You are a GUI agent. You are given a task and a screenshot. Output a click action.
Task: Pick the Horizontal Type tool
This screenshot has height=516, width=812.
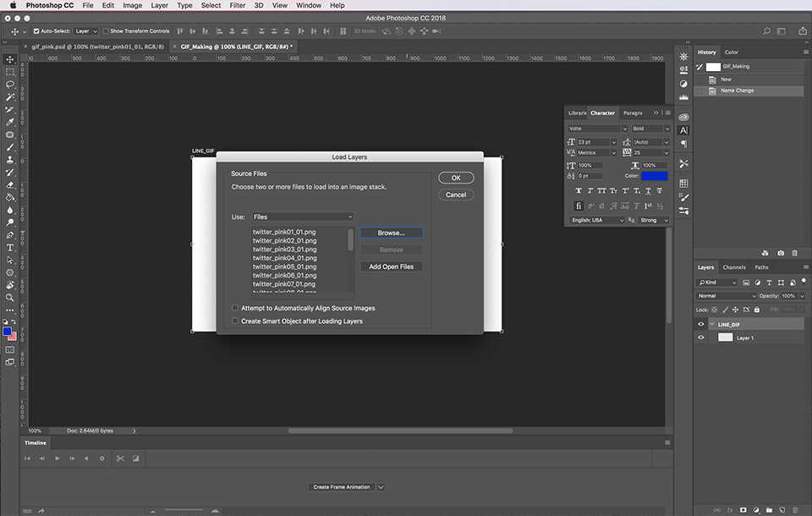(10, 248)
